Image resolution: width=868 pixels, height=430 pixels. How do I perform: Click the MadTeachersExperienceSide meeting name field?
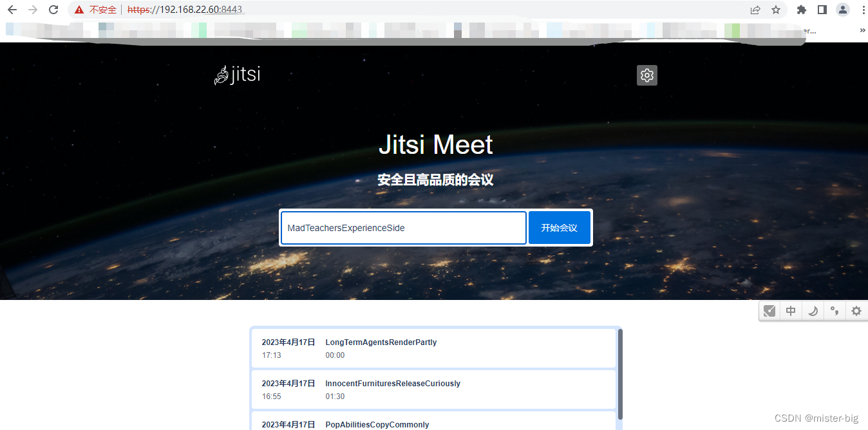(x=403, y=227)
